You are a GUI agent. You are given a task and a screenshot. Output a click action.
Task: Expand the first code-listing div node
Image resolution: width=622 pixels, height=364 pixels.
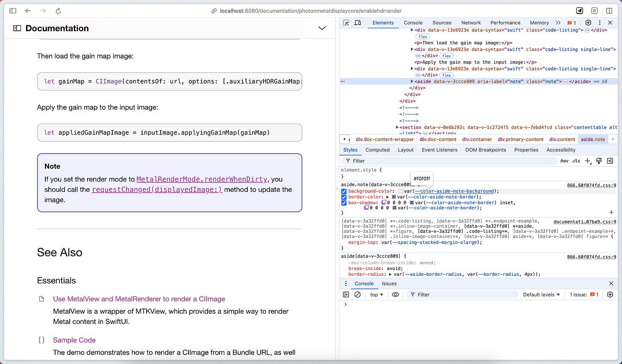(412, 30)
